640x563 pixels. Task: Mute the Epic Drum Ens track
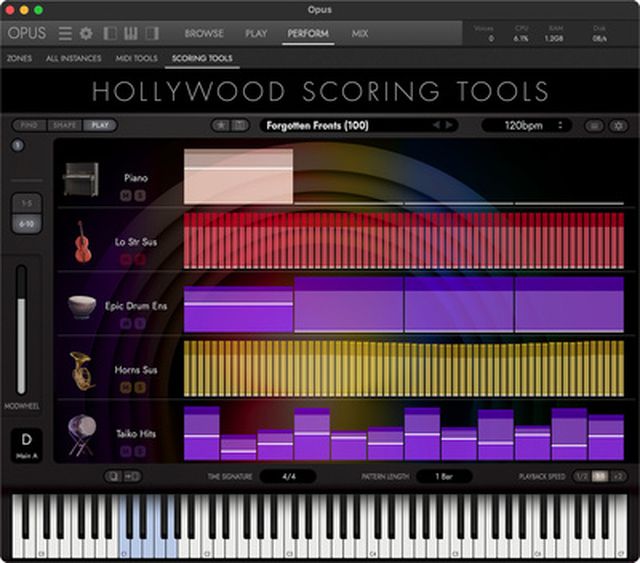[126, 324]
